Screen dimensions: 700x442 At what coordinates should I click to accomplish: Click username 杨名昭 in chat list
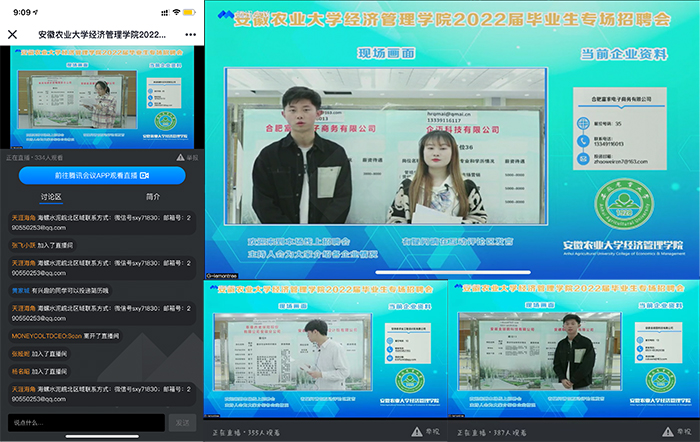(x=20, y=369)
